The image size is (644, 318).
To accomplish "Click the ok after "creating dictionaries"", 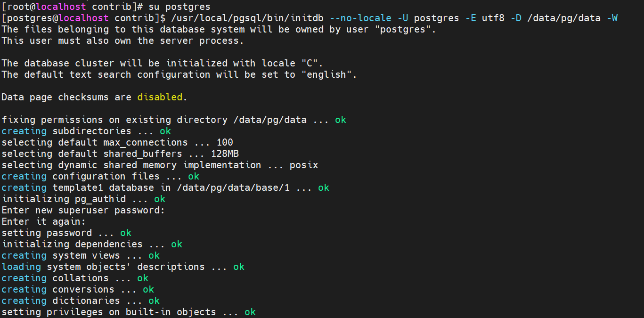I will pyautogui.click(x=154, y=301).
